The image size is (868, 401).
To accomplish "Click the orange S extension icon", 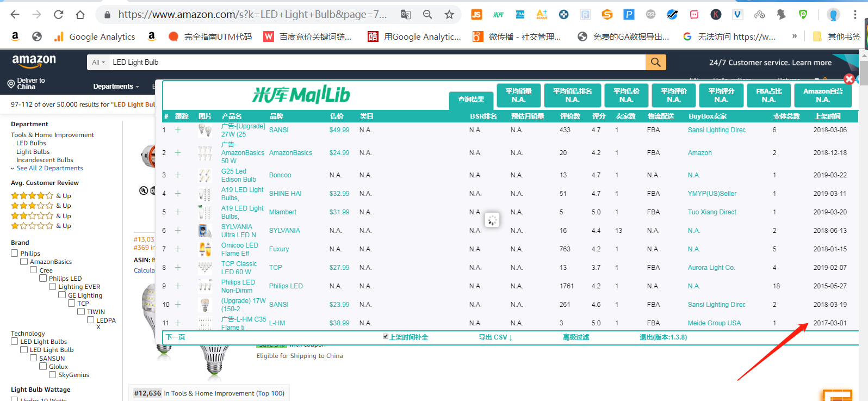I will point(607,15).
